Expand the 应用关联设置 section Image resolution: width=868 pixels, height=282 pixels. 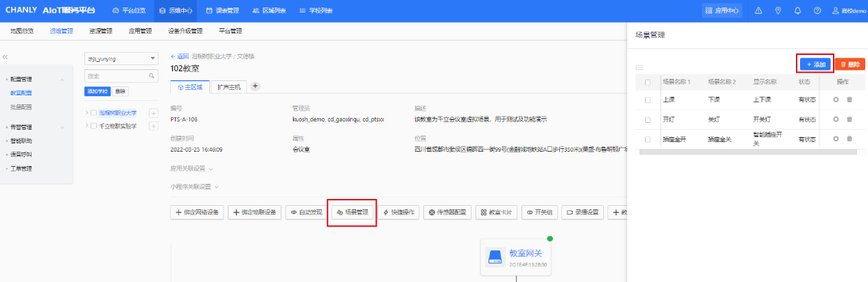pos(192,168)
